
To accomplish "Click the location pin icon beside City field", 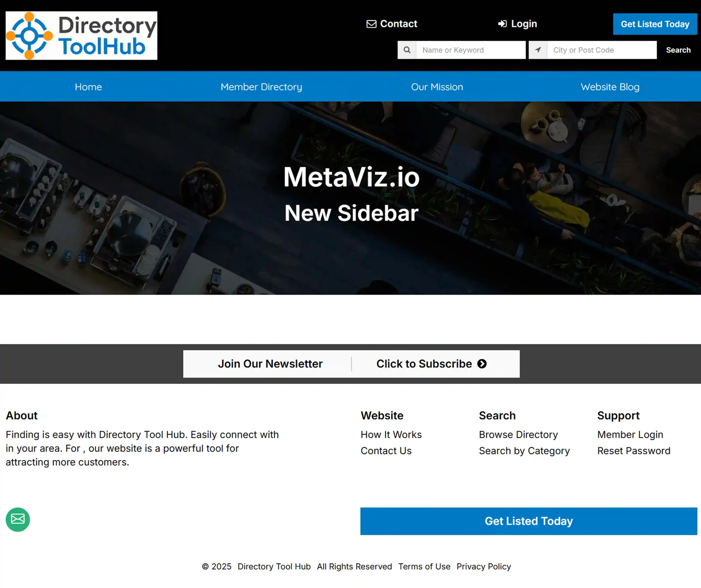I will [538, 50].
